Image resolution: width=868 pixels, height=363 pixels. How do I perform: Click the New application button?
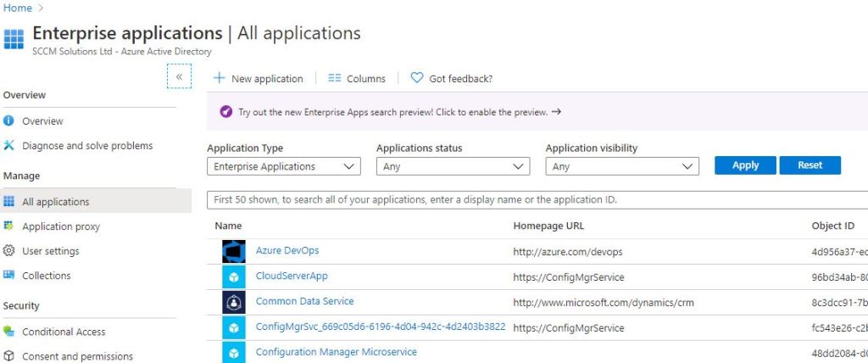[258, 79]
